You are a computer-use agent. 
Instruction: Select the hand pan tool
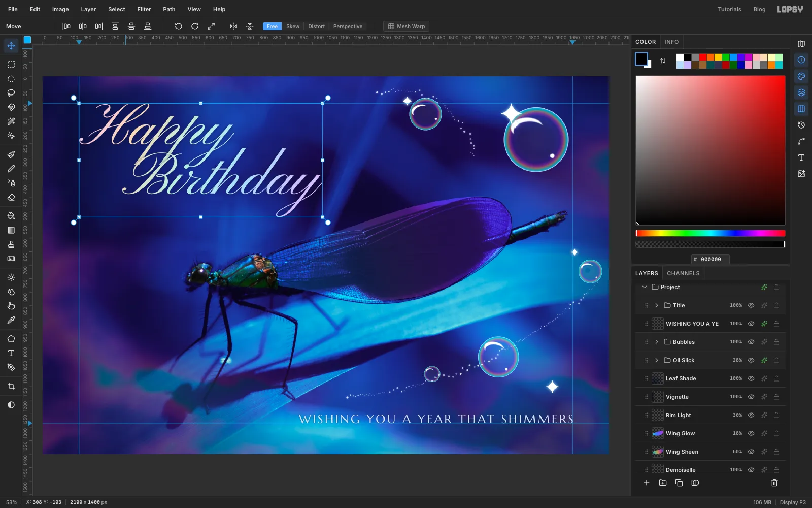tap(11, 306)
